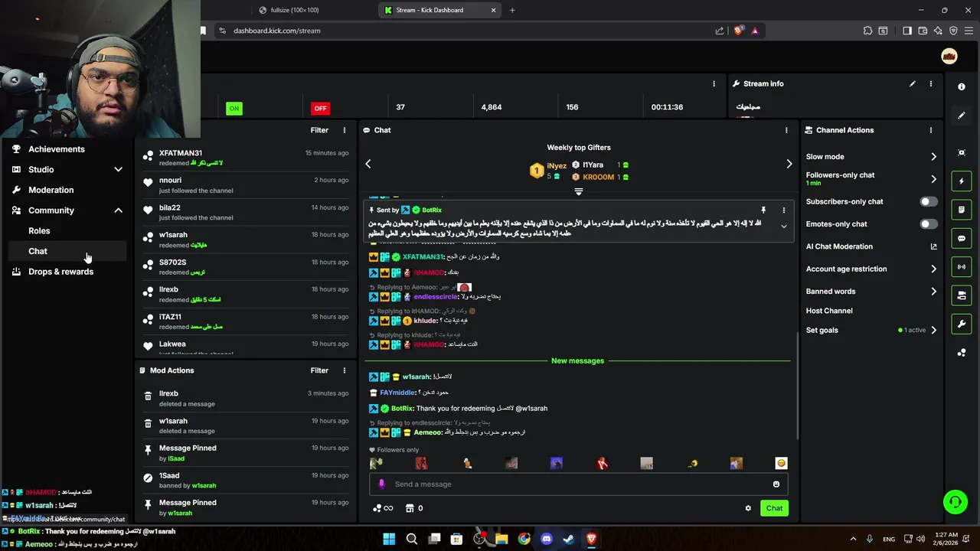Click the three-dots icon at right sidebar bottom
Image resolution: width=980 pixels, height=551 pixels.
(x=962, y=353)
